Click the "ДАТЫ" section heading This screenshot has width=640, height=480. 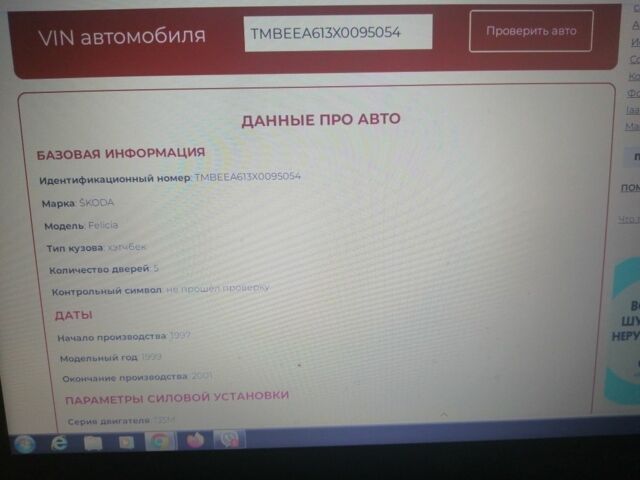click(73, 315)
